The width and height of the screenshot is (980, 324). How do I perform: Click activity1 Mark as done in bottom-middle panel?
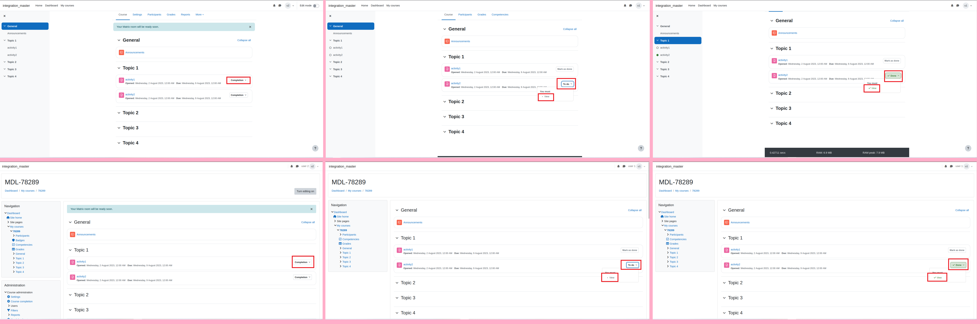pyautogui.click(x=630, y=250)
